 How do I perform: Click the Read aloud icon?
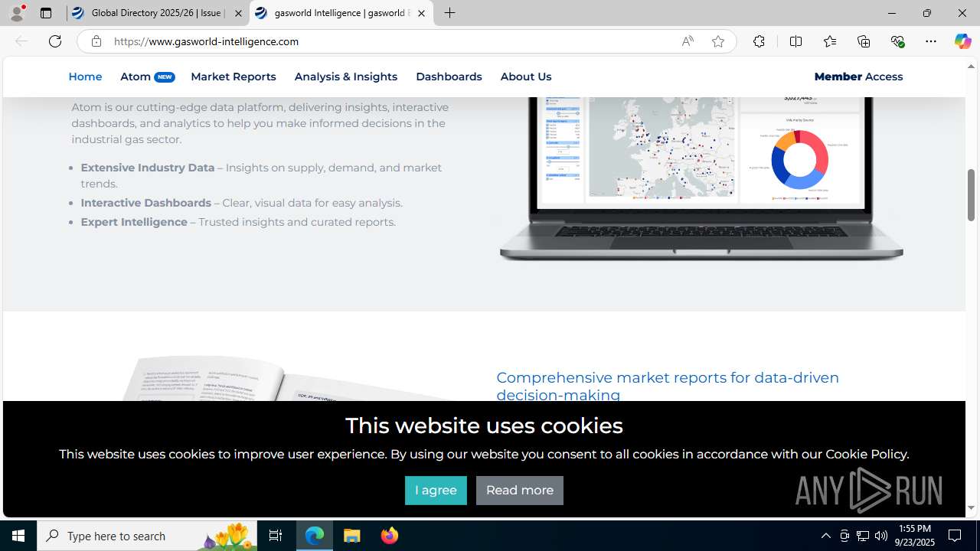pyautogui.click(x=688, y=41)
